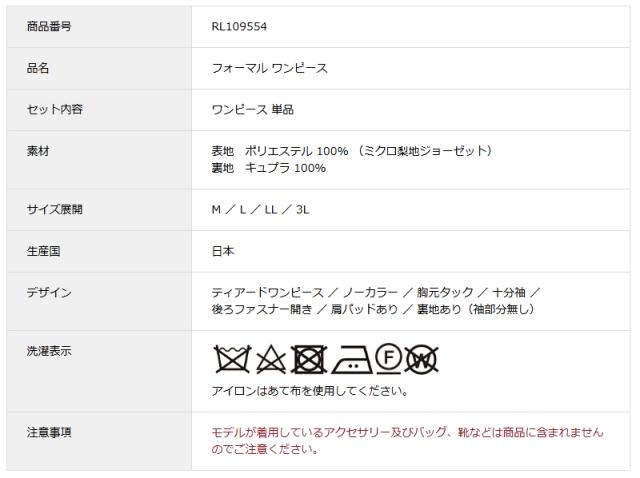Click the do-not-bleach triangle symbol
640x478 pixels.
(x=271, y=359)
